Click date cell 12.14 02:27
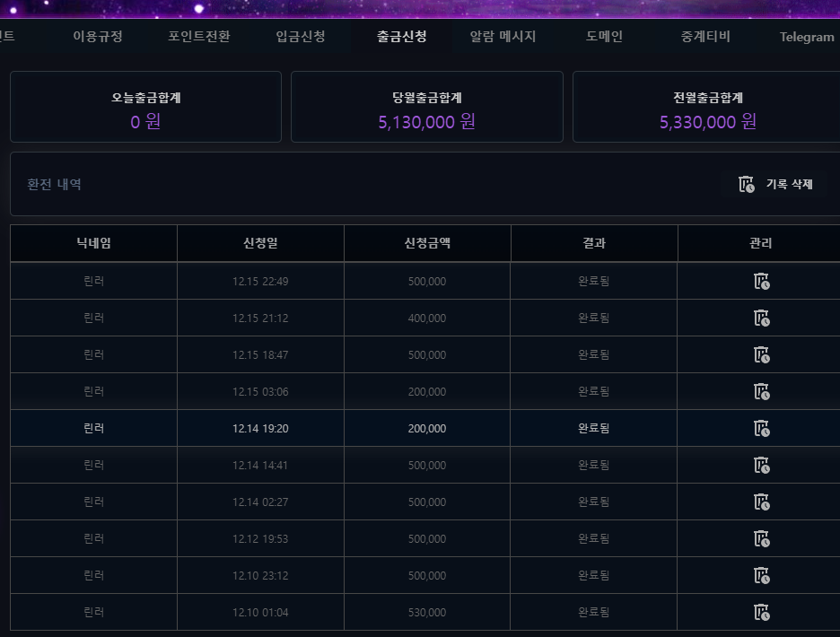The image size is (840, 637). 260,502
